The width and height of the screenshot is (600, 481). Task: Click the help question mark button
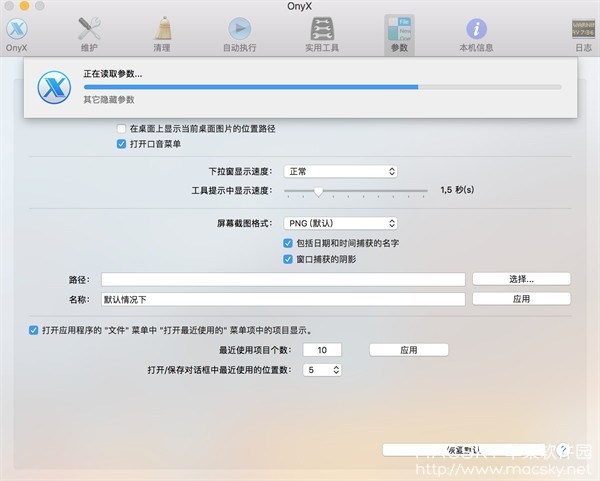pyautogui.click(x=562, y=450)
